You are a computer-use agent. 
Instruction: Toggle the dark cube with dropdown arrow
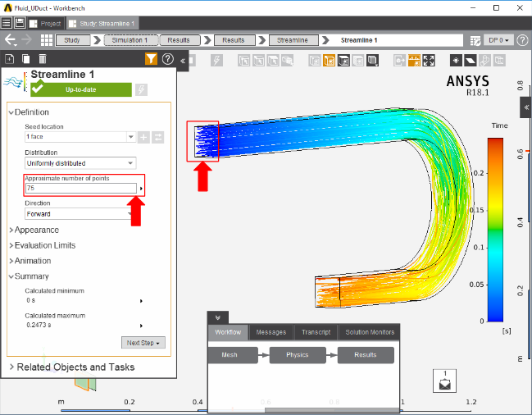pyautogui.click(x=372, y=61)
